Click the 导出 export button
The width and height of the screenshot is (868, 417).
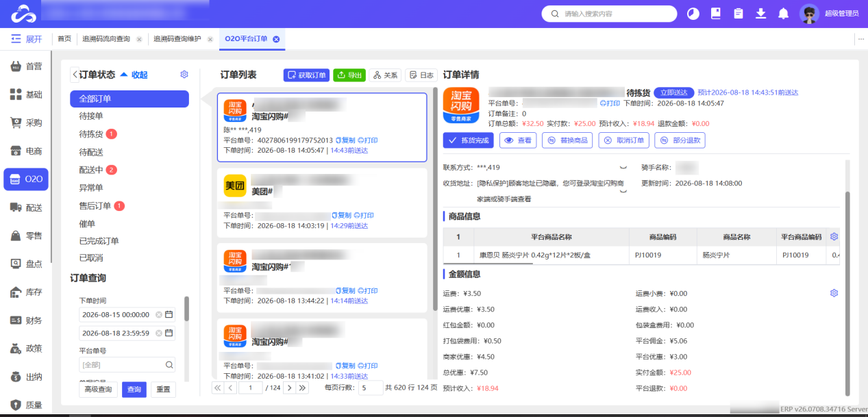pyautogui.click(x=349, y=75)
